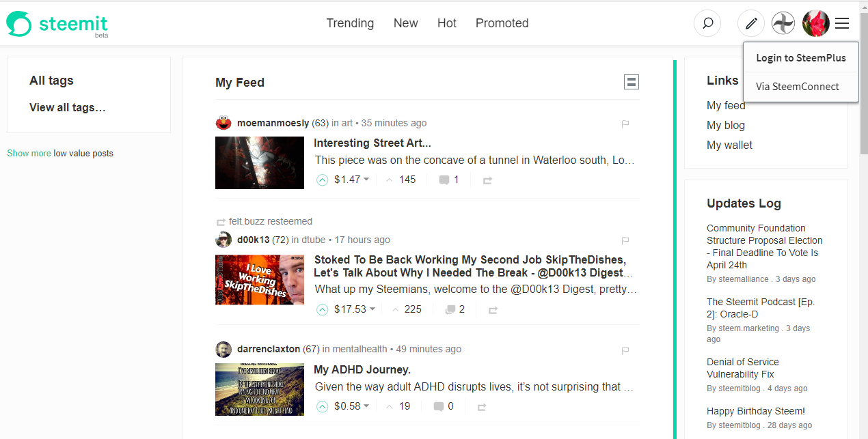
Task: Click the All tags heading
Action: tap(51, 81)
